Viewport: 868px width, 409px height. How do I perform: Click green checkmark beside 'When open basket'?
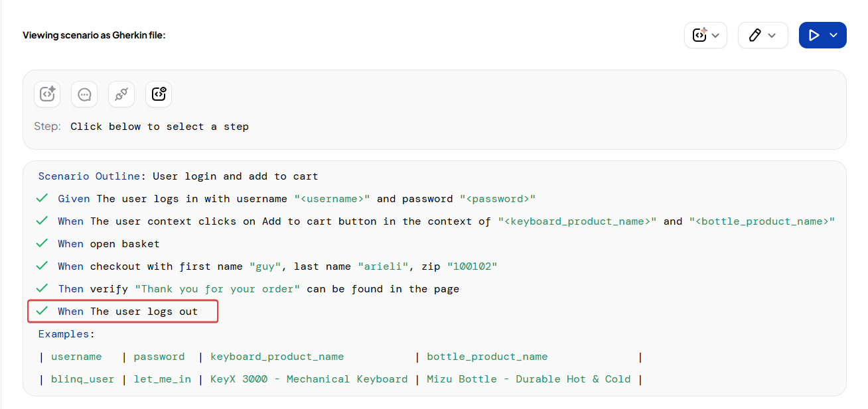coord(42,243)
